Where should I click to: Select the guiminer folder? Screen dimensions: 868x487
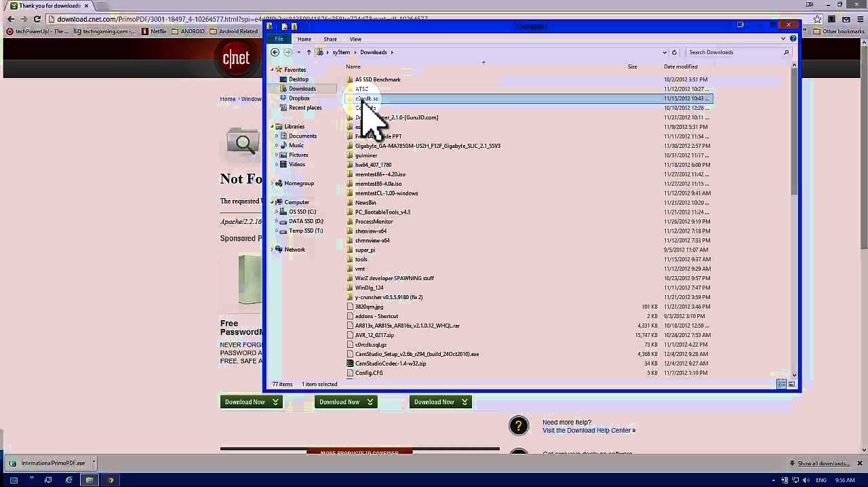(366, 155)
